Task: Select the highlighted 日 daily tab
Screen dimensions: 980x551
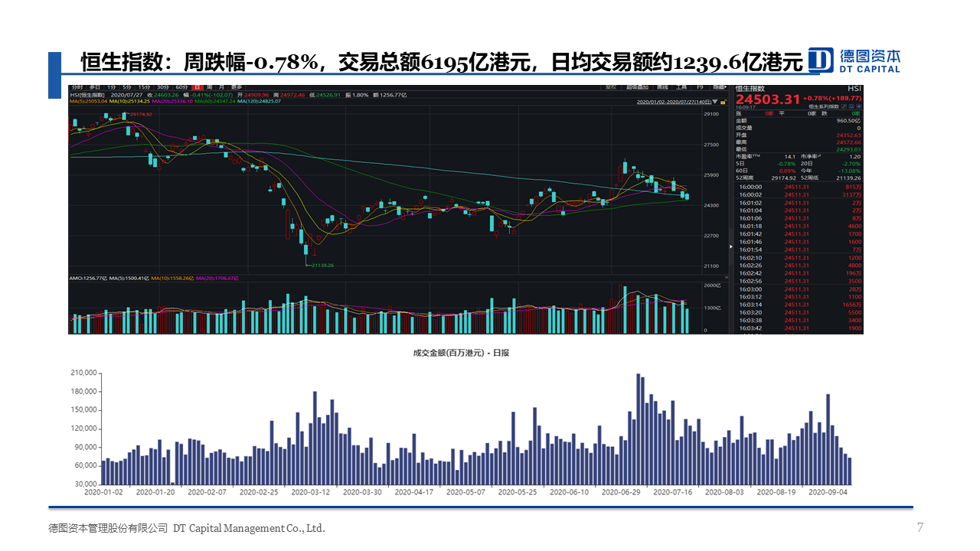Action: tap(198, 87)
